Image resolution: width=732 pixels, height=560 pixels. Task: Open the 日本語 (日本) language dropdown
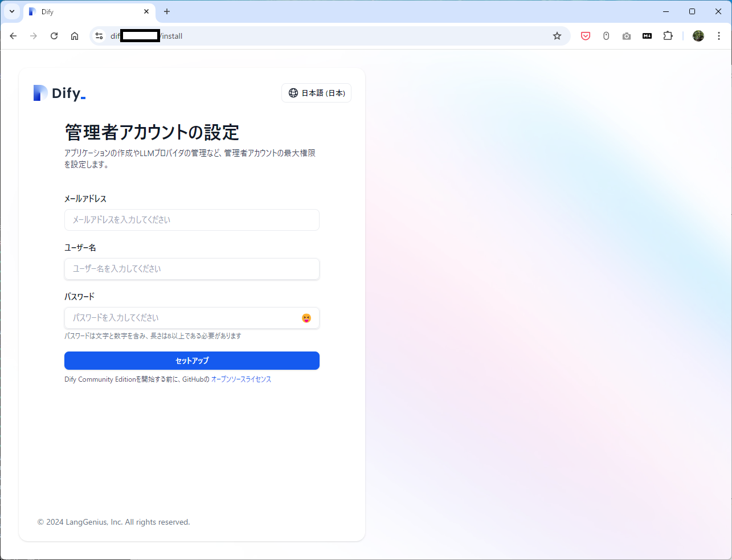point(316,93)
